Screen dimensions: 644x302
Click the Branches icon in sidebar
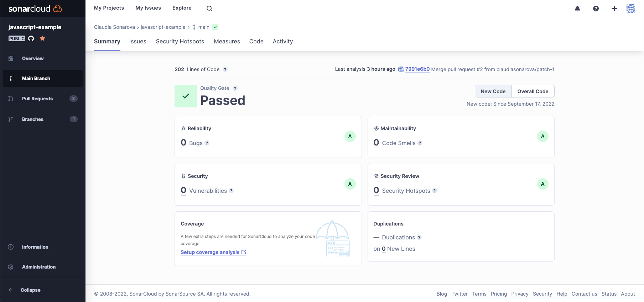tap(11, 119)
